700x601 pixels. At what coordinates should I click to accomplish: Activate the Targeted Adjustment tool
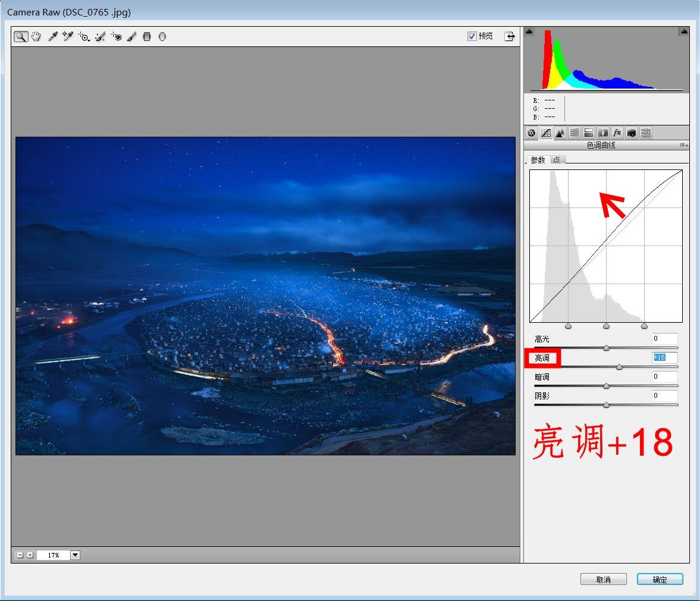coord(84,37)
